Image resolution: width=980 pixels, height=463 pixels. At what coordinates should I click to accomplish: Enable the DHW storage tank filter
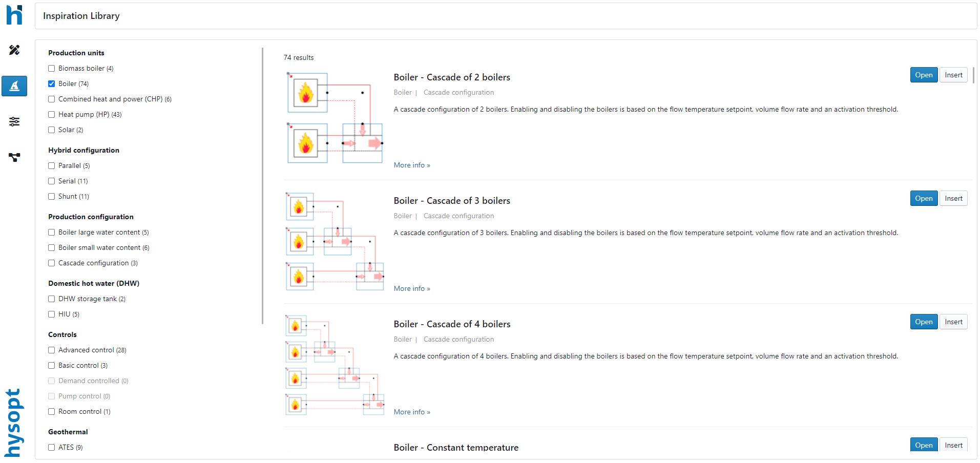(52, 299)
